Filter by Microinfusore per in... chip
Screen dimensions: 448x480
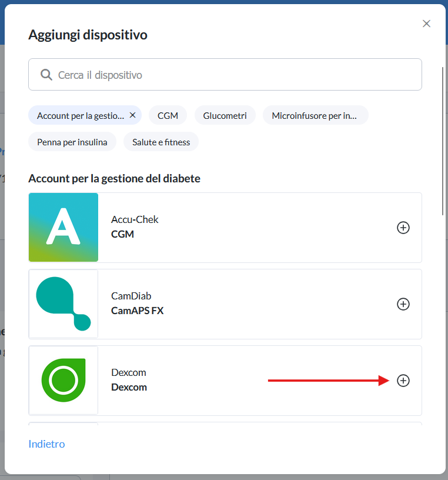point(315,115)
